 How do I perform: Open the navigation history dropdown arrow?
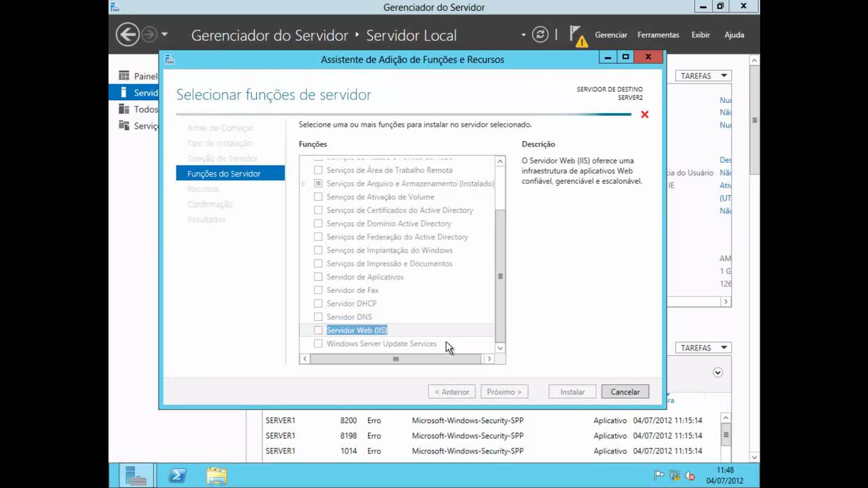click(x=164, y=35)
